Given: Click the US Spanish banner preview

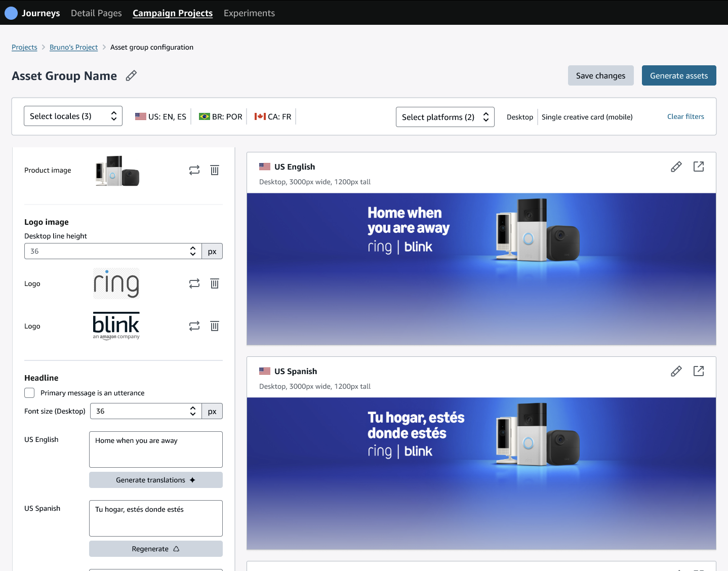Looking at the screenshot, I should [481, 474].
